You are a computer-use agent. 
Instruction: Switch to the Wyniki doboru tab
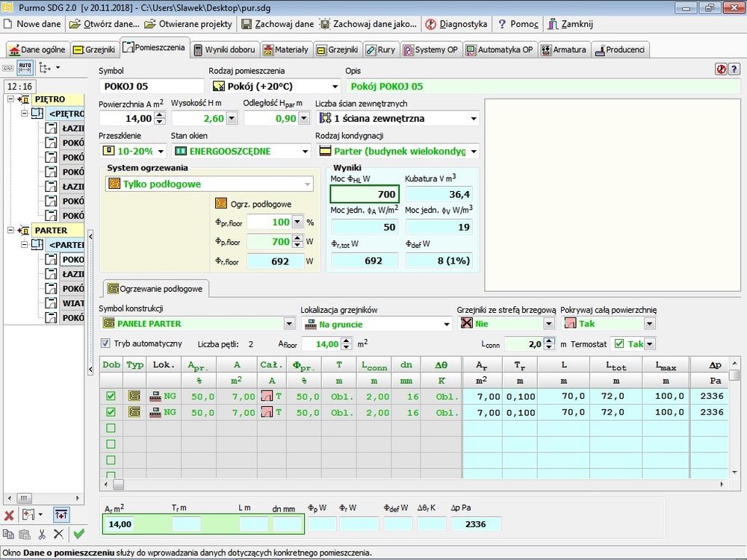[x=225, y=50]
